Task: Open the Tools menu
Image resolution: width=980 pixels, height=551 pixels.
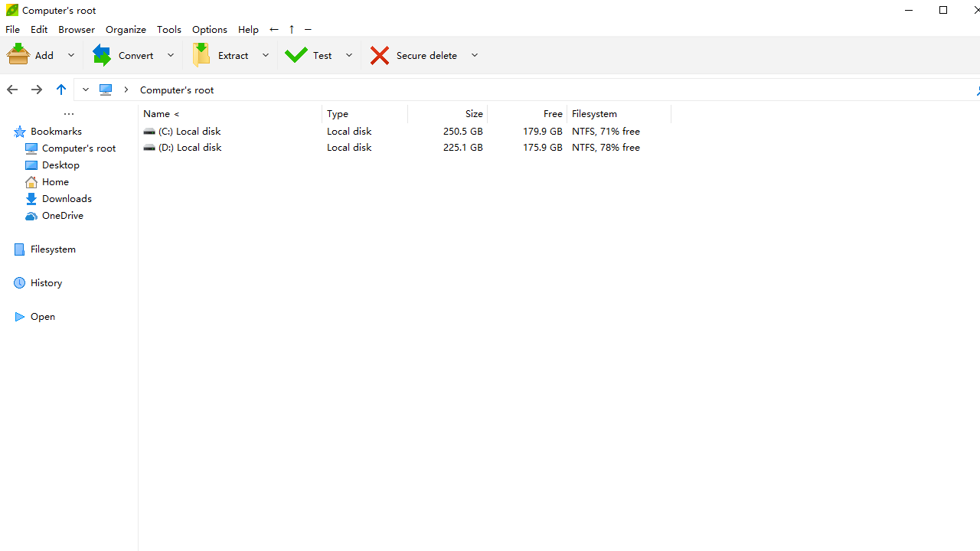Action: [x=169, y=30]
